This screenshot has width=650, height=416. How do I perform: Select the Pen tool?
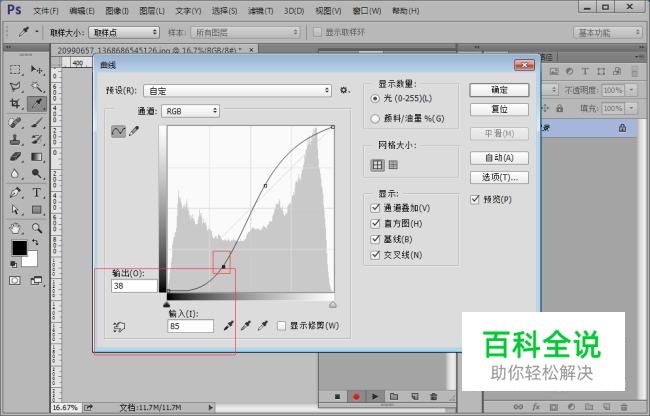(15, 193)
